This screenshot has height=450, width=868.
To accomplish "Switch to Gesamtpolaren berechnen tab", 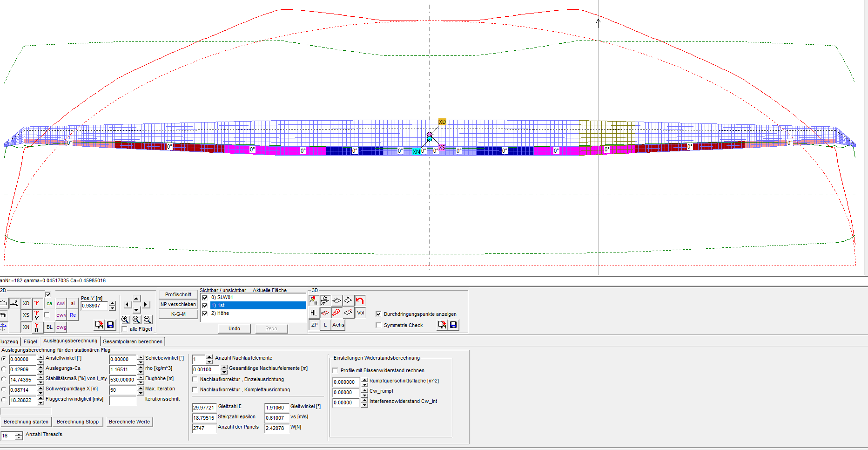I will point(133,341).
